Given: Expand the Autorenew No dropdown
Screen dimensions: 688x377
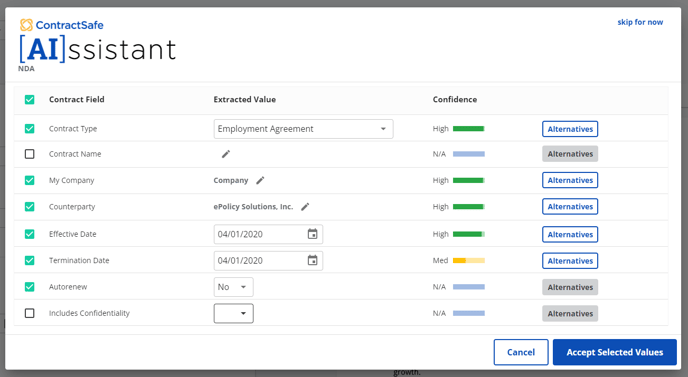Looking at the screenshot, I should [x=233, y=287].
